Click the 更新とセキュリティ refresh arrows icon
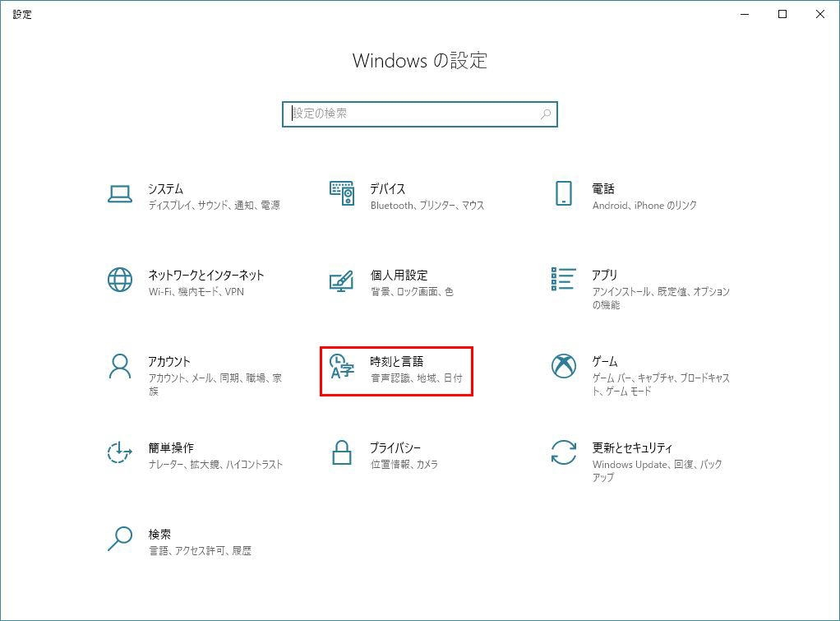The height and width of the screenshot is (621, 840). click(x=564, y=452)
